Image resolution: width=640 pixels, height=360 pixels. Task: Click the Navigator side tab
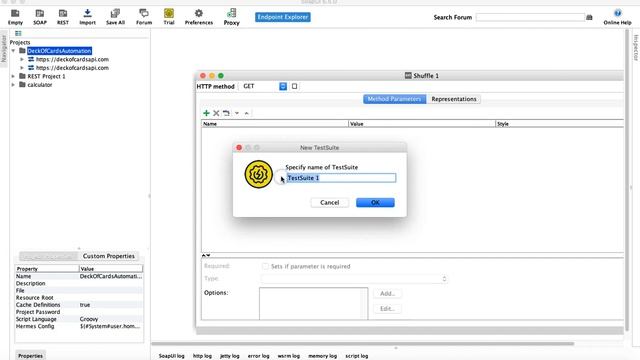click(x=4, y=49)
